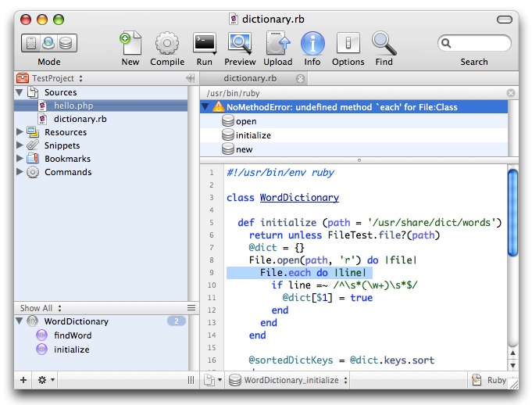Select hello.php in Sources
The height and width of the screenshot is (405, 532).
point(101,106)
